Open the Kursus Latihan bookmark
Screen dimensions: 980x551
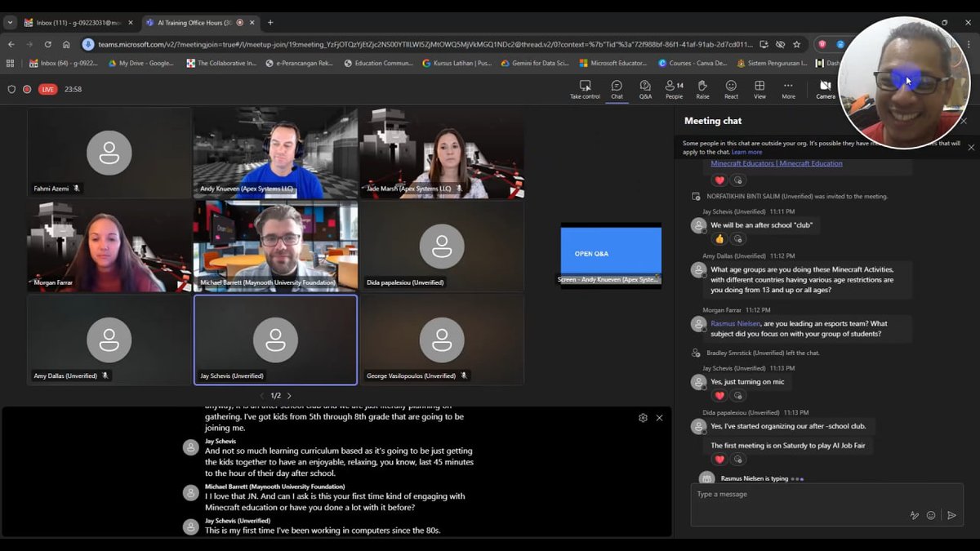tap(457, 63)
